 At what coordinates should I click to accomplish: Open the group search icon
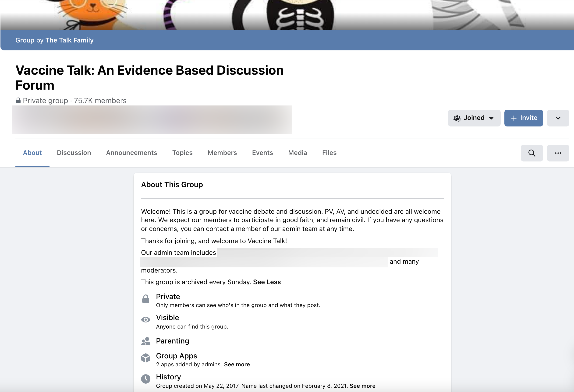coord(531,153)
